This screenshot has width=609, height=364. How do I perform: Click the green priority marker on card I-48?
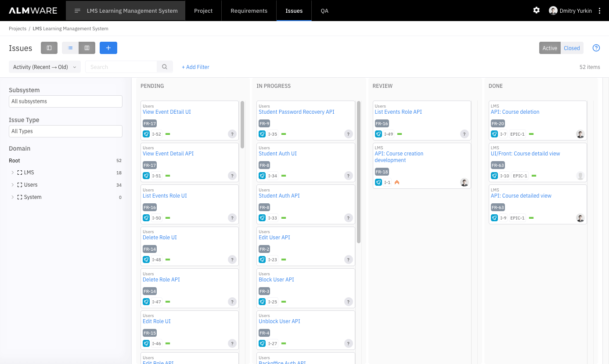tap(168, 259)
